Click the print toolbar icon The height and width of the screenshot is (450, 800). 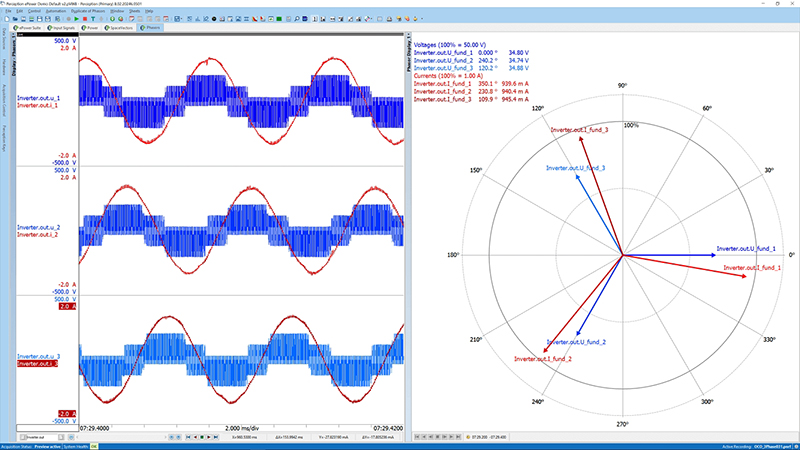[389, 19]
